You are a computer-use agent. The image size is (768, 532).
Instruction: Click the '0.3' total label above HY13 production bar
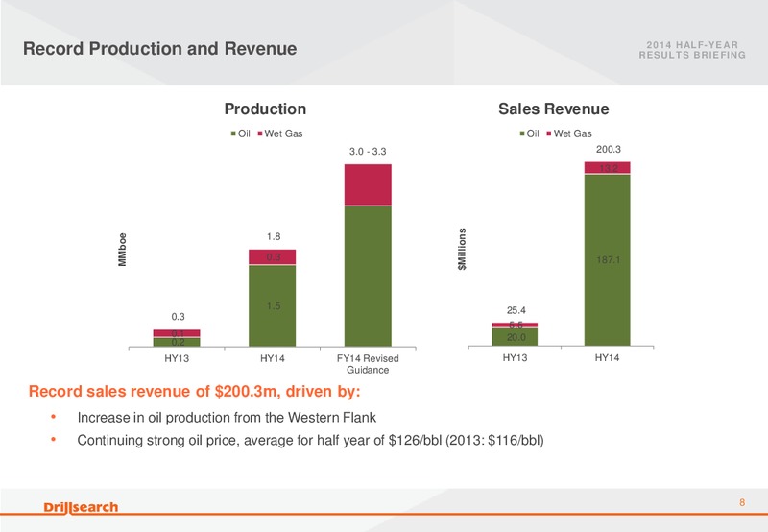point(178,317)
